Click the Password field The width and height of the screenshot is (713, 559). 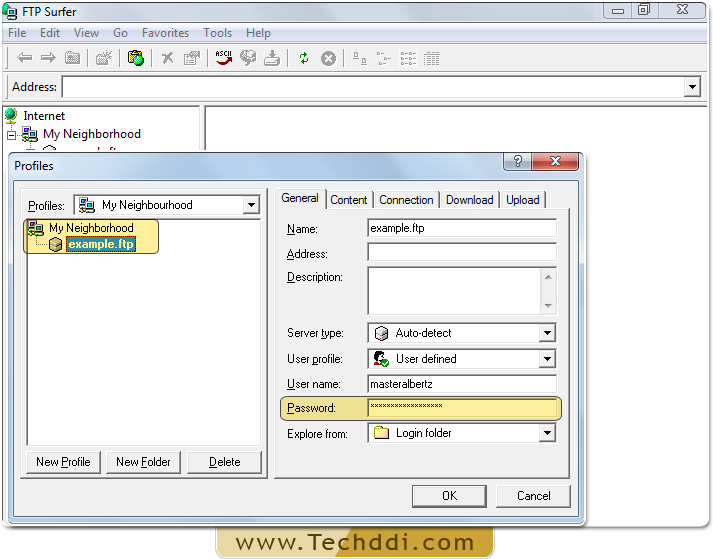(x=462, y=408)
